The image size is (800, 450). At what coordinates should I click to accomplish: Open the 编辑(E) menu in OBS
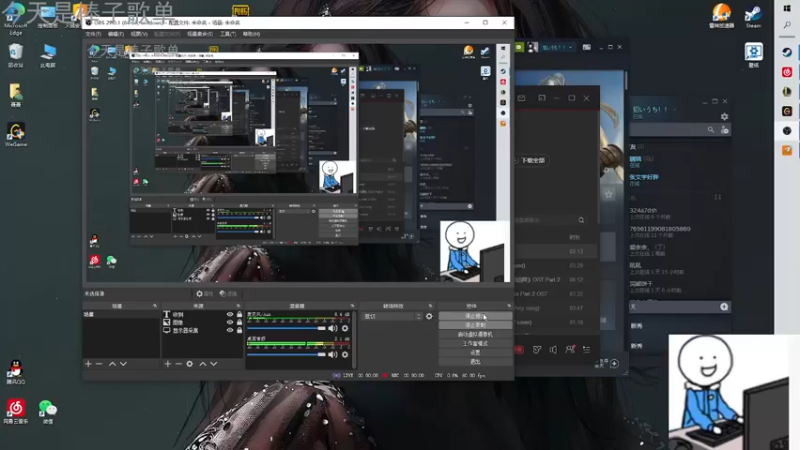pyautogui.click(x=116, y=34)
